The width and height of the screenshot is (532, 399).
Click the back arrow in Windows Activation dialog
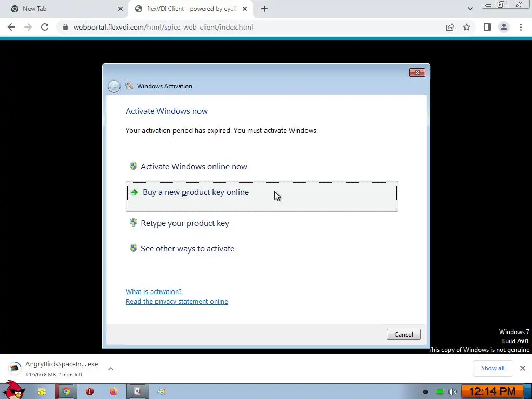pyautogui.click(x=114, y=86)
